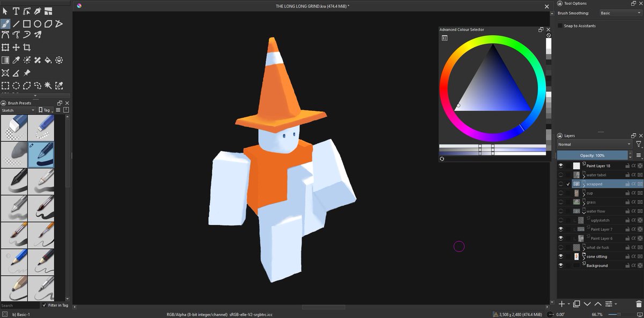
Task: Select the uglysketch layer
Action: (599, 220)
